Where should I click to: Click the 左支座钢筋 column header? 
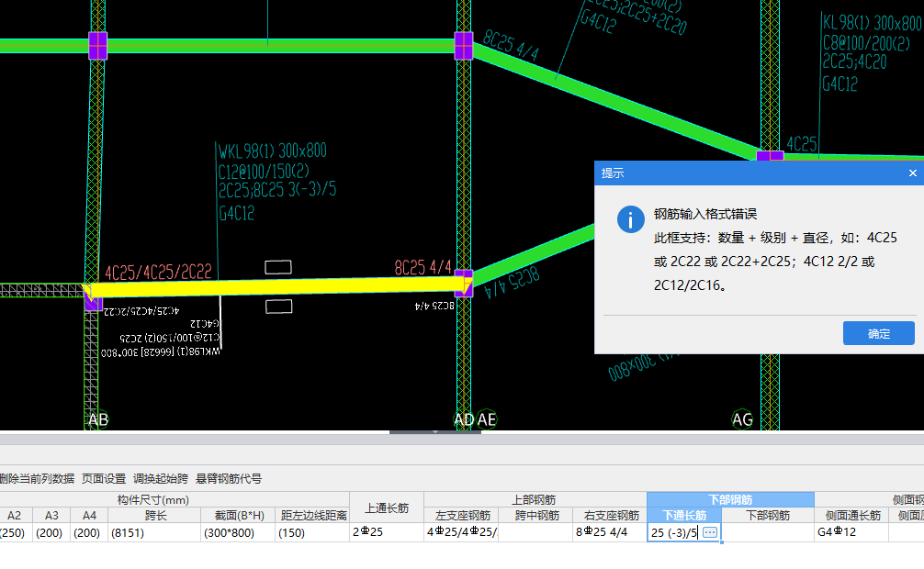pyautogui.click(x=463, y=516)
